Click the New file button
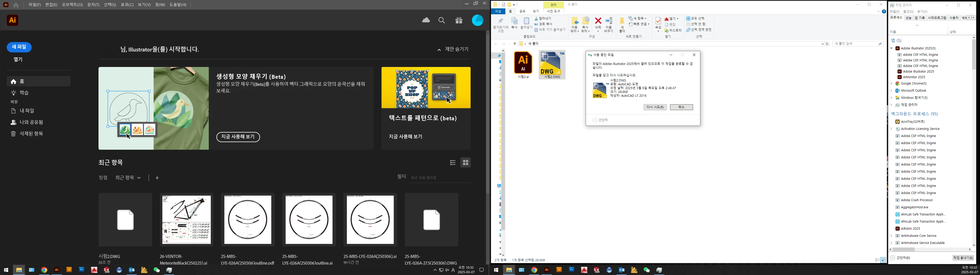 [19, 47]
